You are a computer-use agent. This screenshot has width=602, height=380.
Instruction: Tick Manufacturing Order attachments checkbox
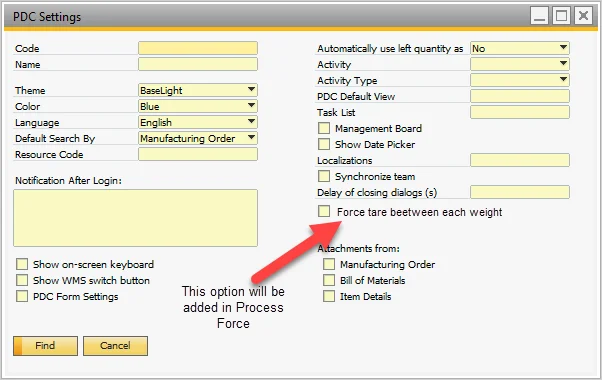[x=329, y=264]
